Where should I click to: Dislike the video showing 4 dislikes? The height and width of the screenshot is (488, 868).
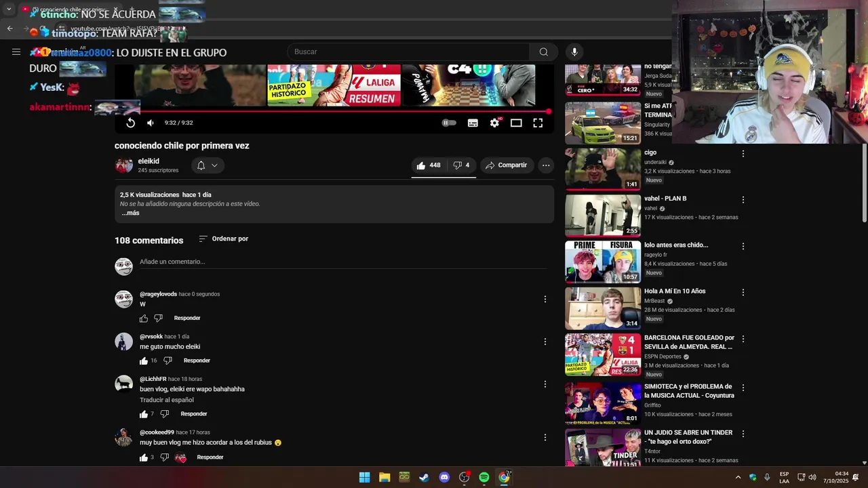click(x=461, y=165)
